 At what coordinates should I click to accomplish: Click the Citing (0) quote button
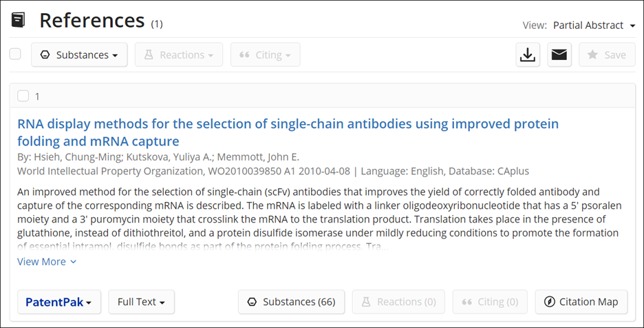point(490,302)
